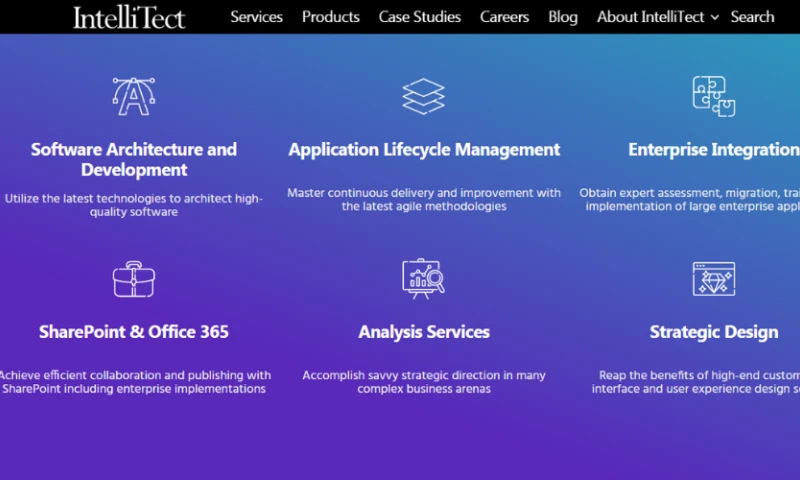Click text 'Accomplish savvy strategic direction in many'
Image resolution: width=800 pixels, height=480 pixels.
pyautogui.click(x=424, y=375)
